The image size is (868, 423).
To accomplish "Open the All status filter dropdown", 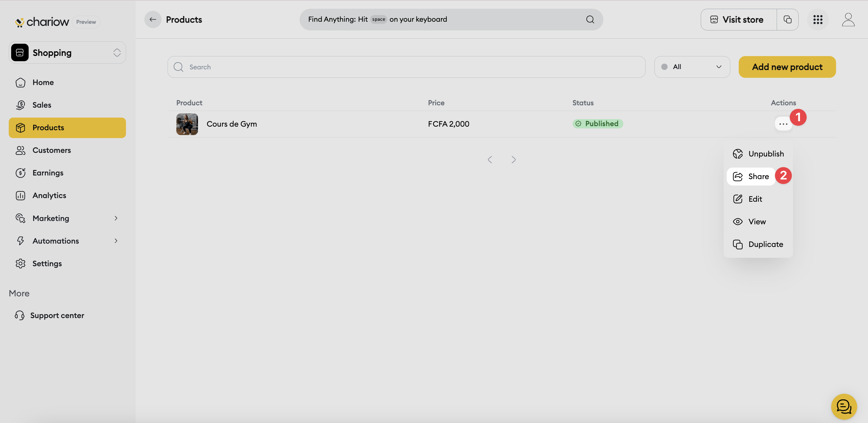I will [692, 67].
